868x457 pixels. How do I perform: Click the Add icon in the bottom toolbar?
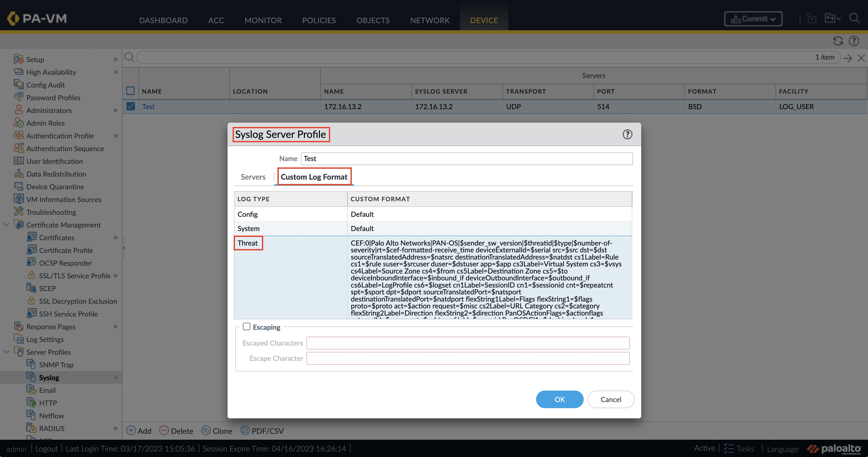[x=131, y=430]
